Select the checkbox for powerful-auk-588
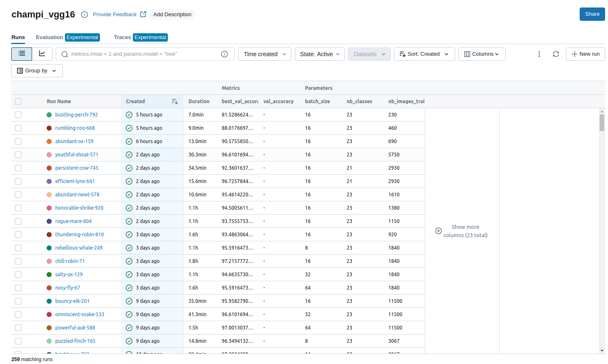 coord(18,328)
